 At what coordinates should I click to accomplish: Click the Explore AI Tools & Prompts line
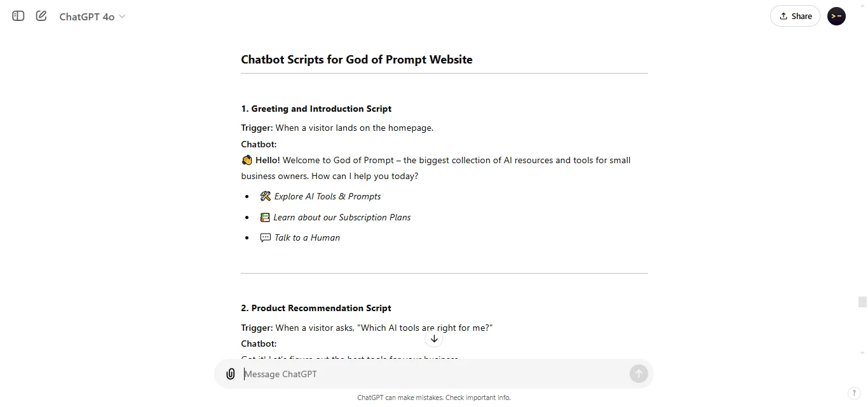click(327, 196)
